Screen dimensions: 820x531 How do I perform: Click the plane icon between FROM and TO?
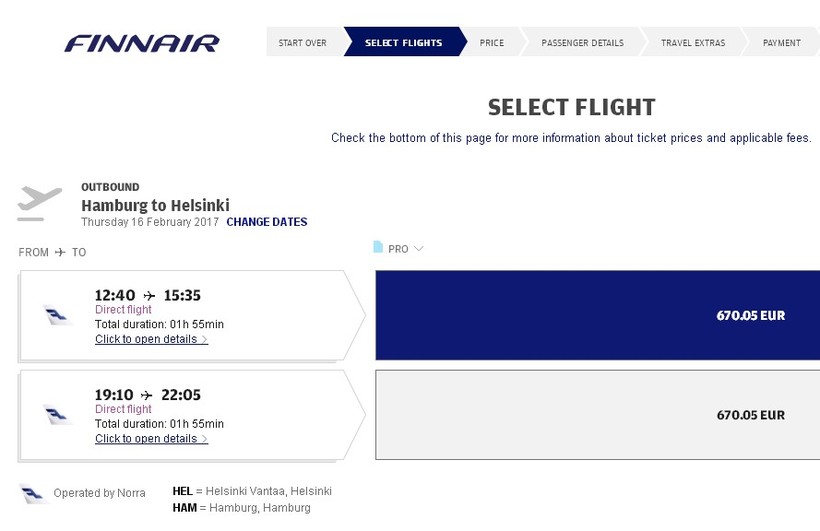coord(60,252)
